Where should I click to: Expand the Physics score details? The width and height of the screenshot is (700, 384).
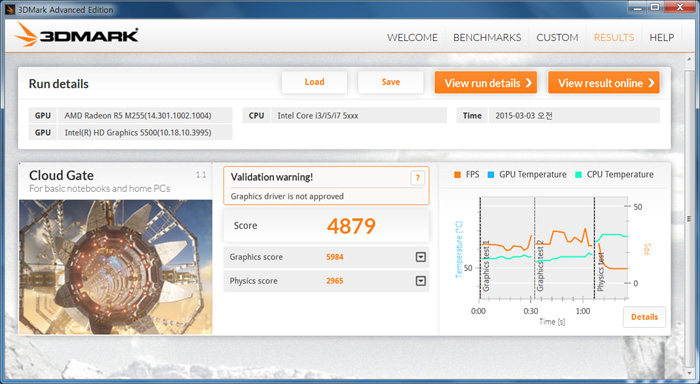pos(421,281)
